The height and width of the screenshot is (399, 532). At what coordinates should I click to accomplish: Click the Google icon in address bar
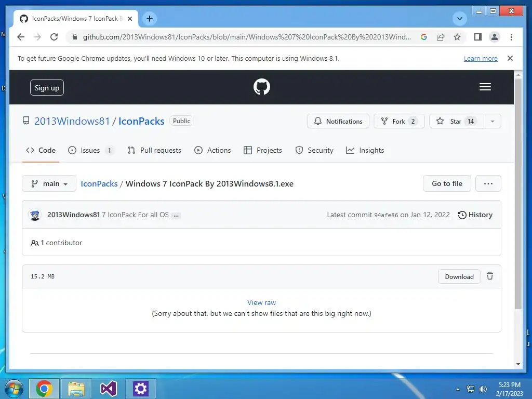coord(424,37)
